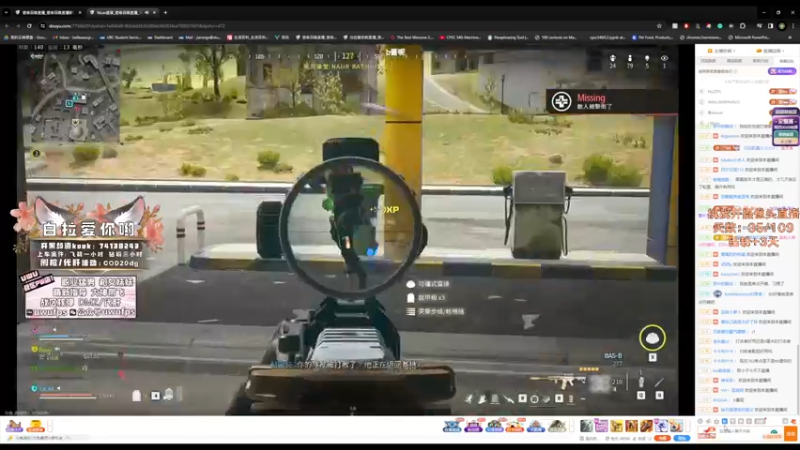Screen dimensions: 800x450
Task: Go back with the browser back arrow
Action: (7, 26)
